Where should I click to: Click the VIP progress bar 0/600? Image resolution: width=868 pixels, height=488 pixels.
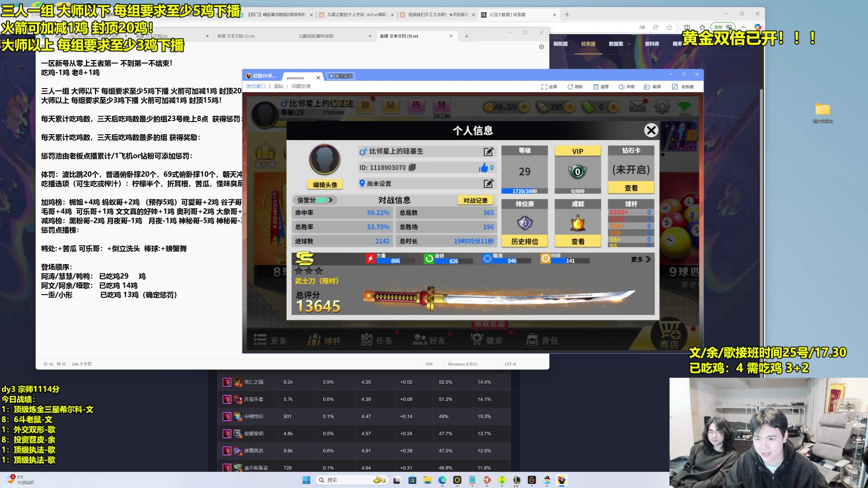578,191
